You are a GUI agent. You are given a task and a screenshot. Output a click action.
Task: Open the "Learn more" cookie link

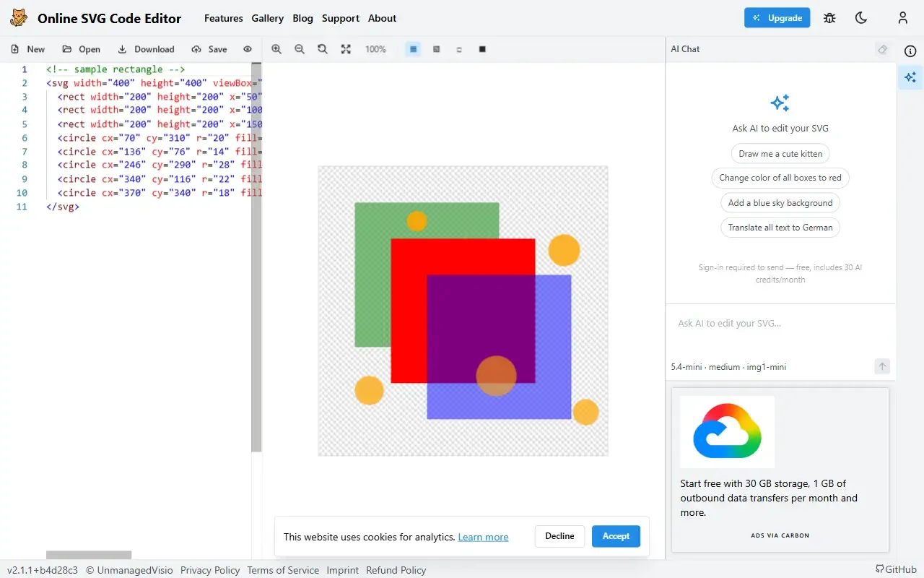click(x=483, y=537)
